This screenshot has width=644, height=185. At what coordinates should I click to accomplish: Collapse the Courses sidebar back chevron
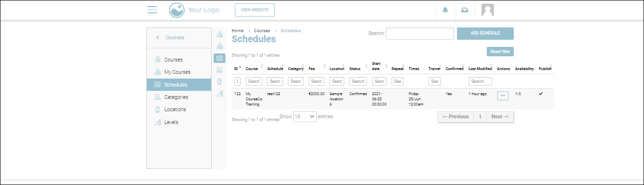point(158,37)
